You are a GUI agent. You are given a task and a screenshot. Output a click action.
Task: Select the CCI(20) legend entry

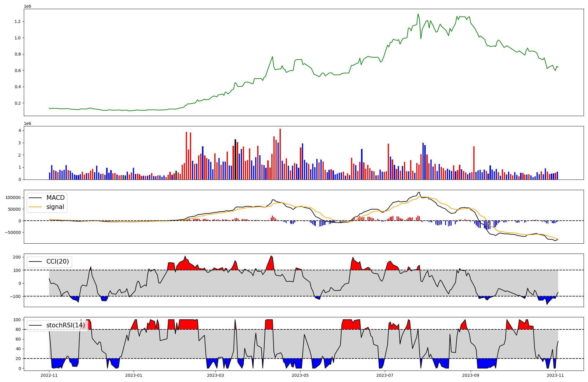(57, 262)
